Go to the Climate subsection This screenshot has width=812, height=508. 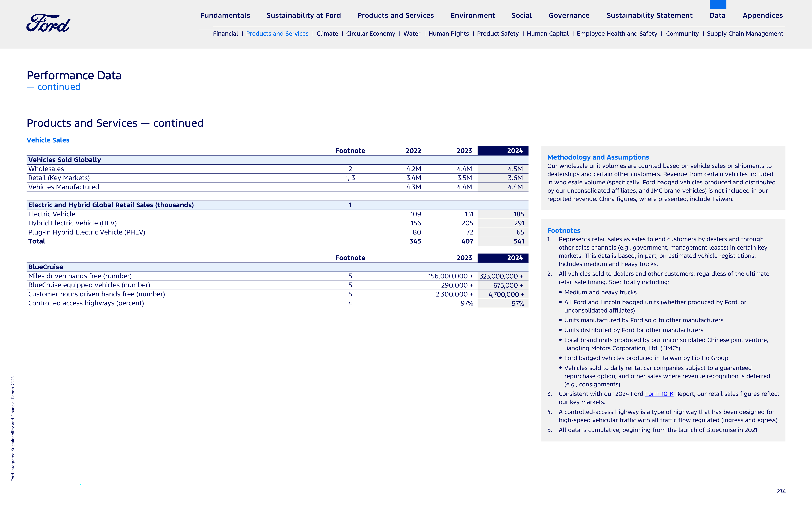pyautogui.click(x=327, y=34)
